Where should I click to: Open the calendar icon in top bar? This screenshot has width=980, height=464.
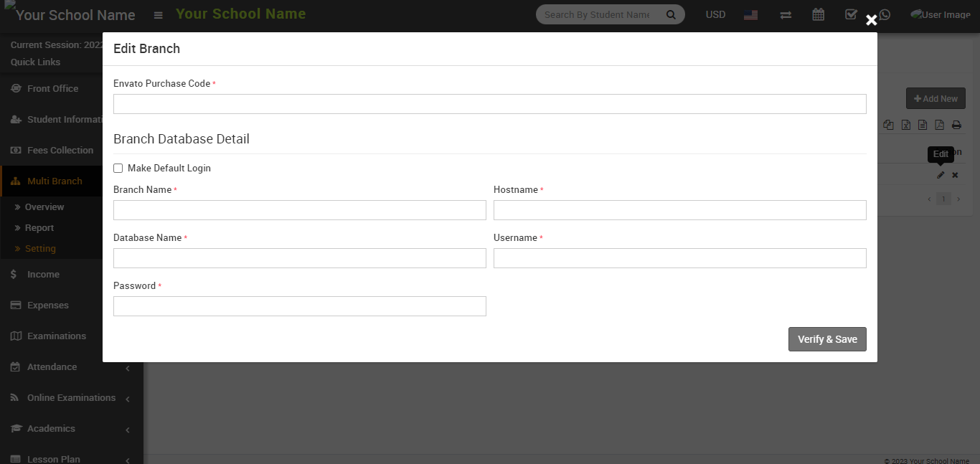tap(818, 14)
